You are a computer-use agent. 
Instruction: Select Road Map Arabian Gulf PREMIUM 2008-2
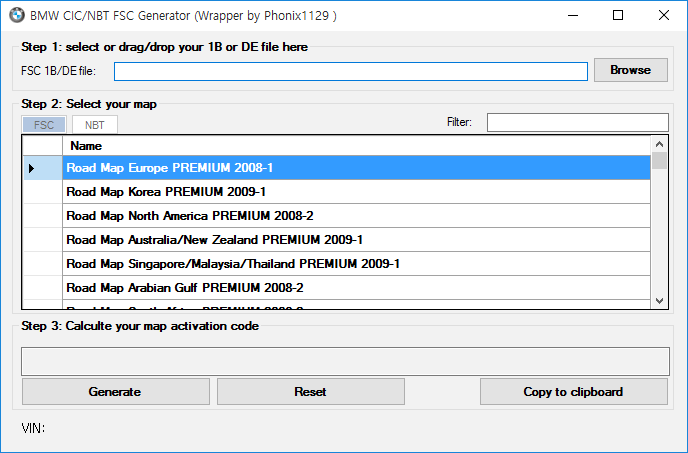(x=356, y=288)
